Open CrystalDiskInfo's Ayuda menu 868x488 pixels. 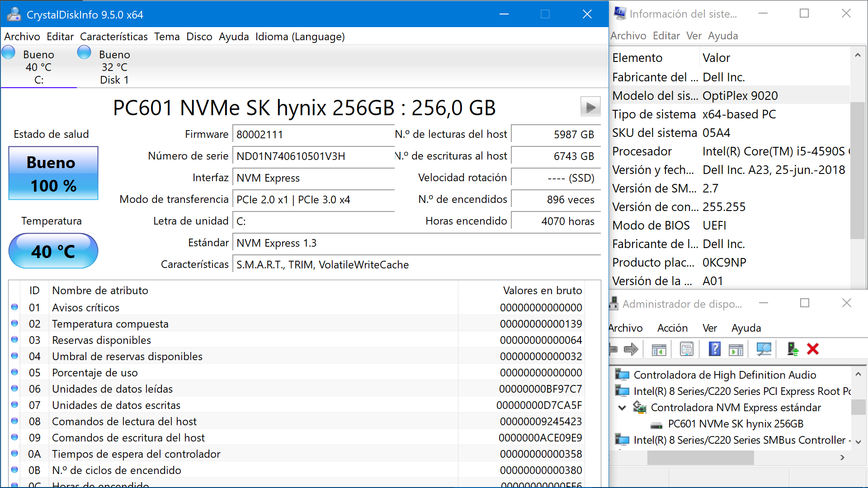coord(234,37)
